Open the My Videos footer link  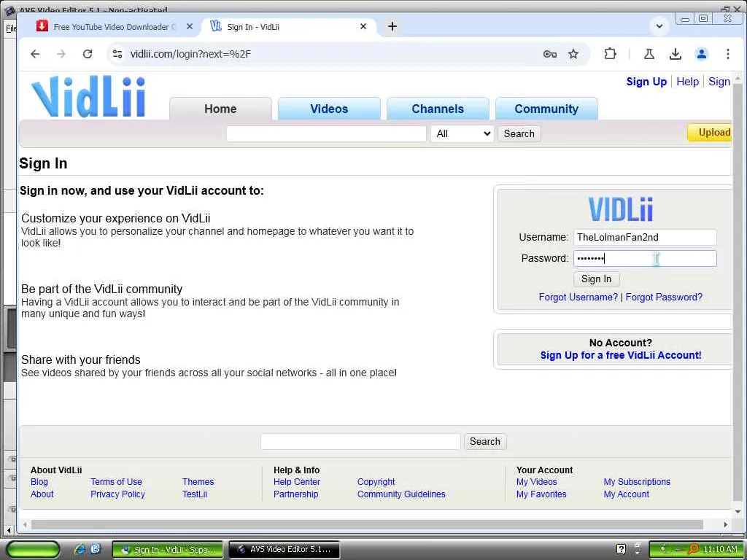tap(536, 482)
